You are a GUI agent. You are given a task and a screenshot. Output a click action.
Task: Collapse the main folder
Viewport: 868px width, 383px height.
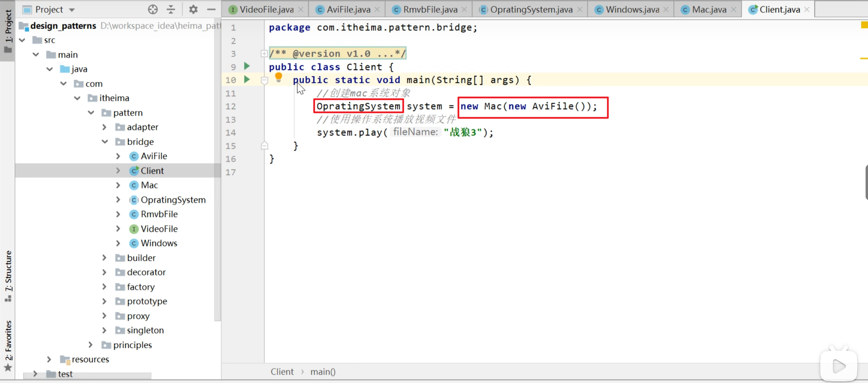coord(36,55)
